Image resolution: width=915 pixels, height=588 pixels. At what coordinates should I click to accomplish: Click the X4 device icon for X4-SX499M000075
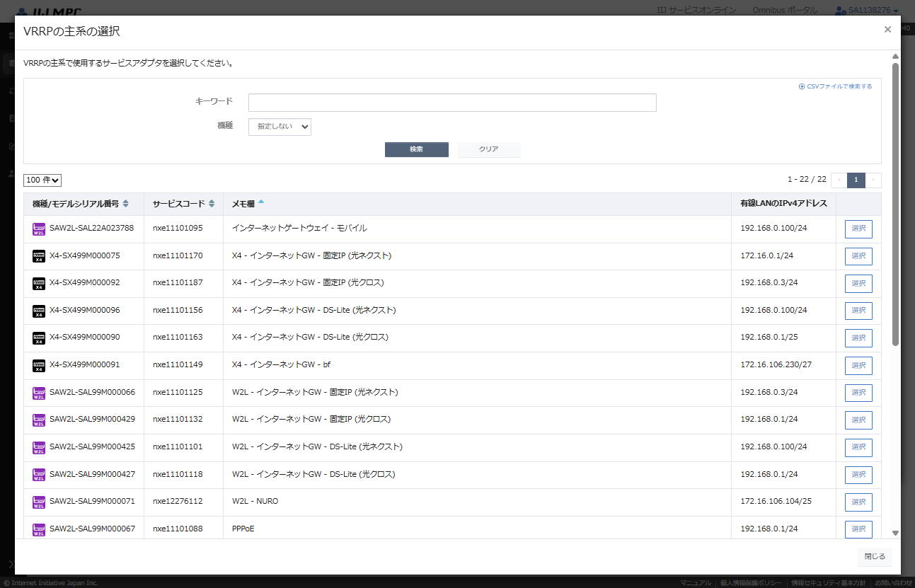point(39,256)
